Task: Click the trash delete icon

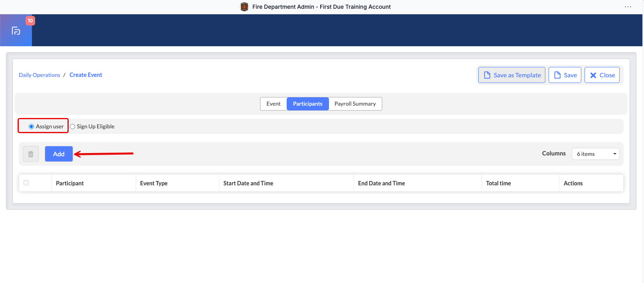Action: pyautogui.click(x=31, y=154)
